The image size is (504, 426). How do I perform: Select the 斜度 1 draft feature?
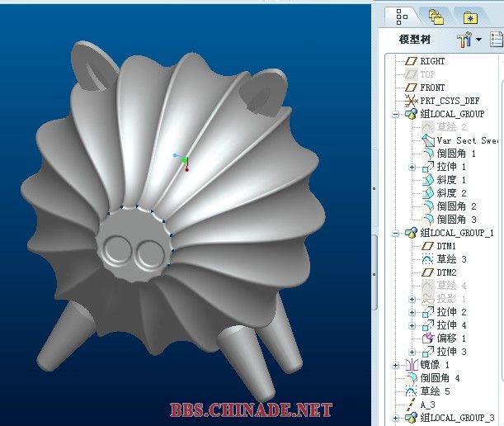[x=444, y=180]
